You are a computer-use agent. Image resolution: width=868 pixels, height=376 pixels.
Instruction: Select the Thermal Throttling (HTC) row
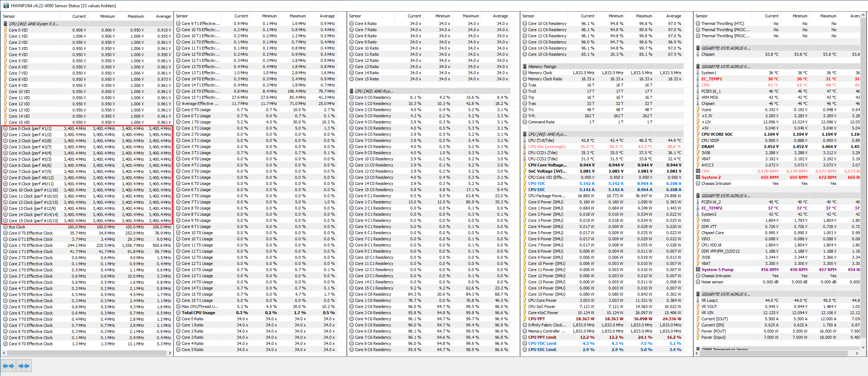click(778, 24)
